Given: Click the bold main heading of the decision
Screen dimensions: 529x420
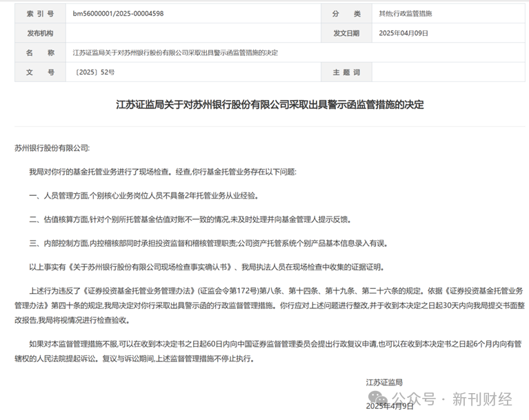Looking at the screenshot, I should pos(270,105).
